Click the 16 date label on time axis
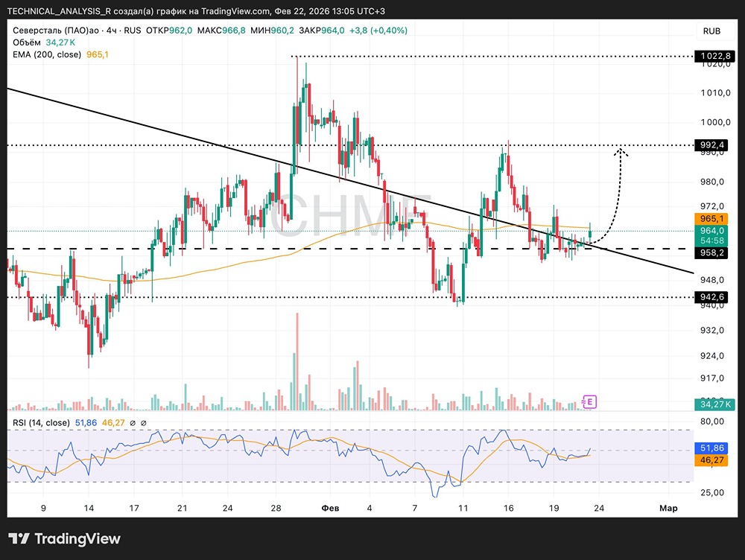The height and width of the screenshot is (560, 745). (x=508, y=508)
